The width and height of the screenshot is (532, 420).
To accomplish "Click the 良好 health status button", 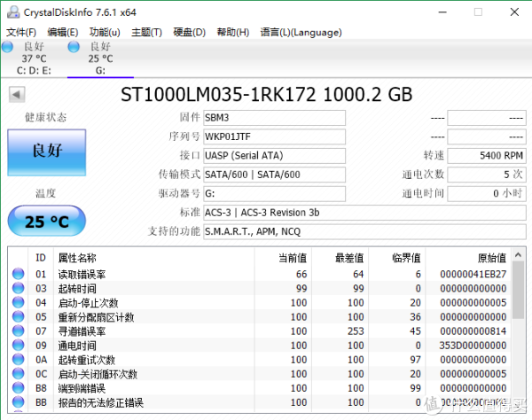I will tap(47, 152).
